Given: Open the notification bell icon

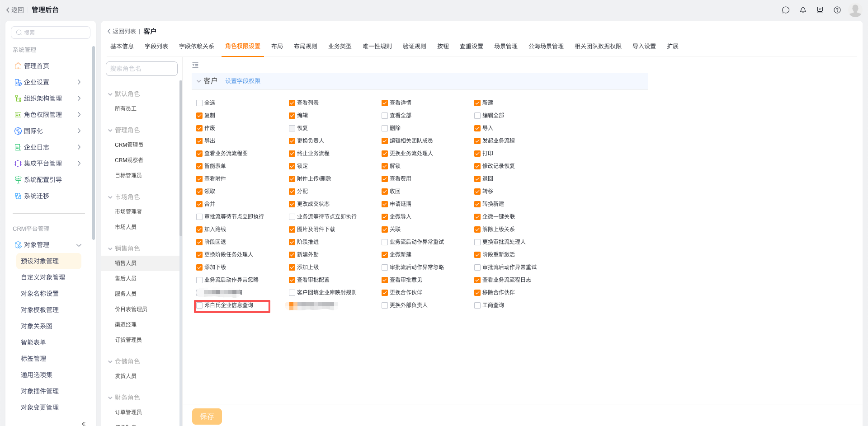Looking at the screenshot, I should (803, 10).
